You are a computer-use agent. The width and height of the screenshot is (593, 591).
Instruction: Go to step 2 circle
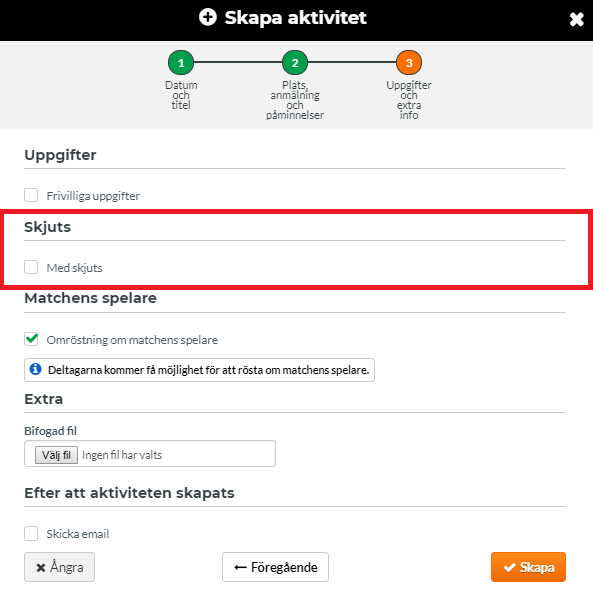[295, 63]
